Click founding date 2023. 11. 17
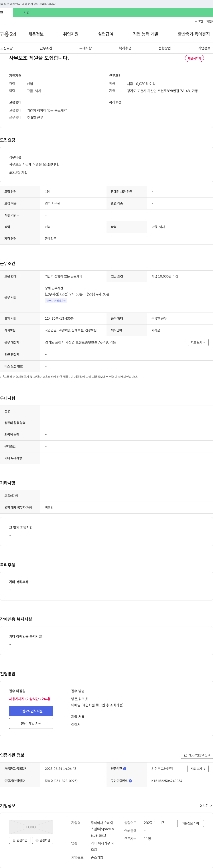 pyautogui.click(x=154, y=823)
